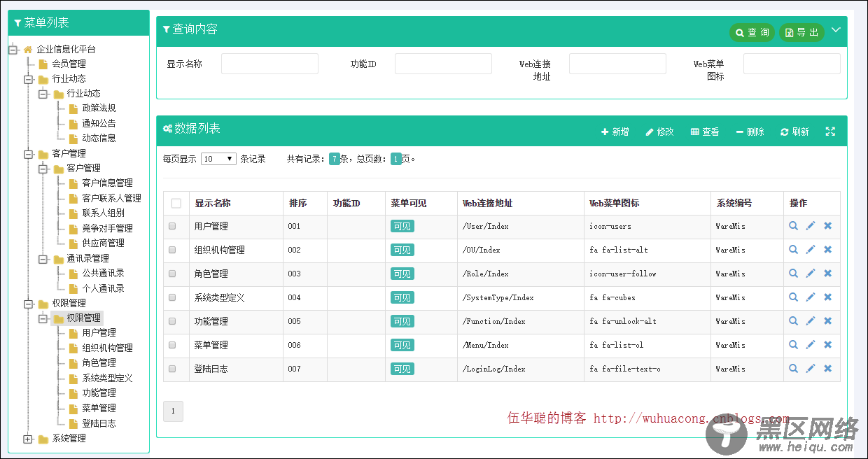Edit 角色管理 row via pencil icon
Screen dimensions: 868x459
811,274
